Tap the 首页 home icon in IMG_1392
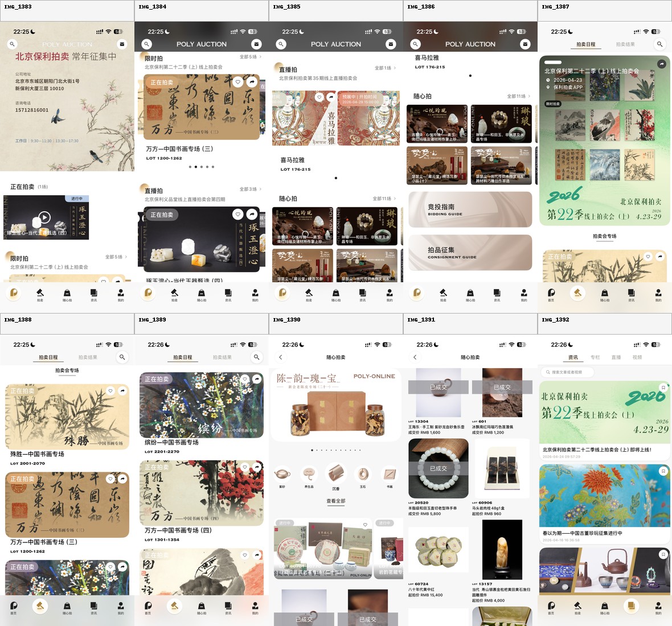 click(551, 607)
